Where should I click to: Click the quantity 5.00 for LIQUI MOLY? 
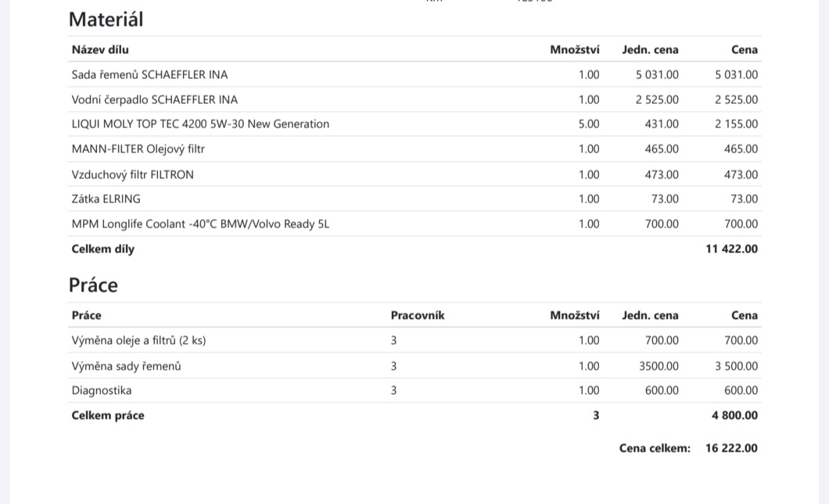[x=589, y=124]
